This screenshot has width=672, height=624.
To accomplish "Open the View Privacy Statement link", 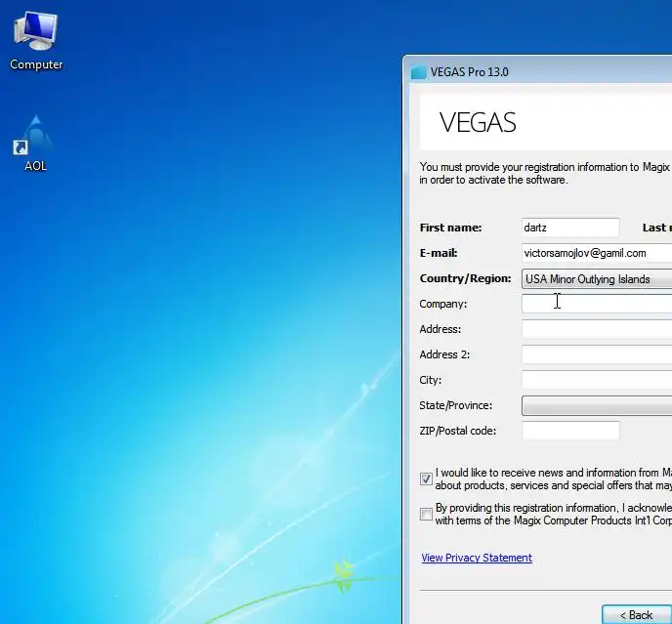I will pos(477,558).
